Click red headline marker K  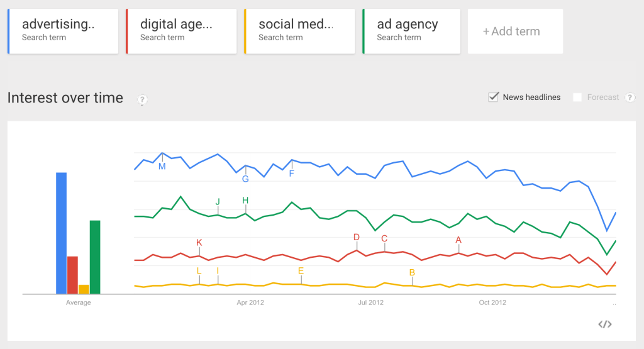tap(199, 243)
